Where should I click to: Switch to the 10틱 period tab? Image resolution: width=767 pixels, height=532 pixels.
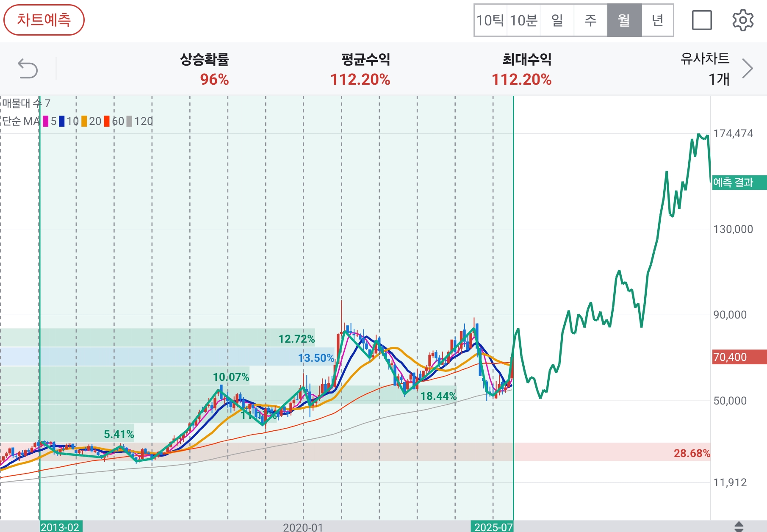pyautogui.click(x=490, y=20)
